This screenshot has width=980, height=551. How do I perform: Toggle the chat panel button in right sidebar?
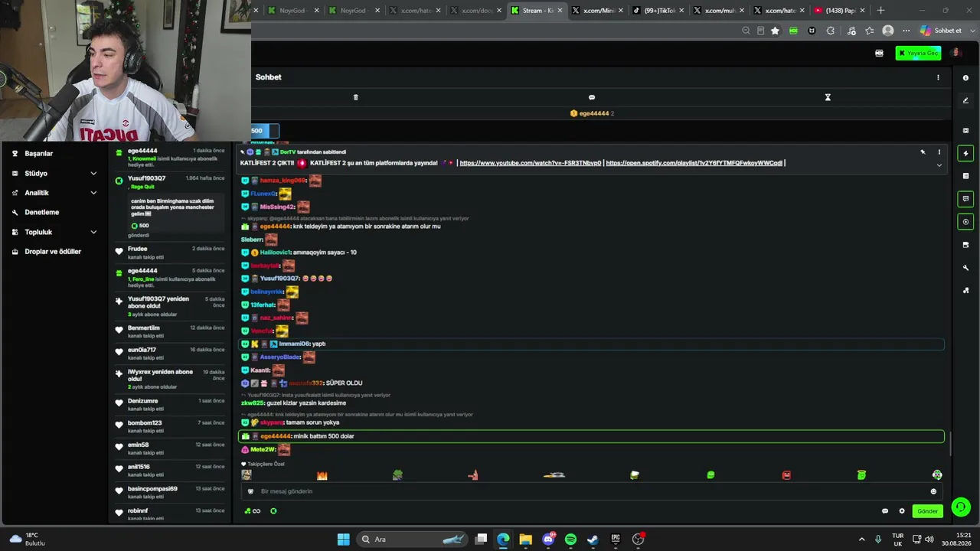pos(965,199)
